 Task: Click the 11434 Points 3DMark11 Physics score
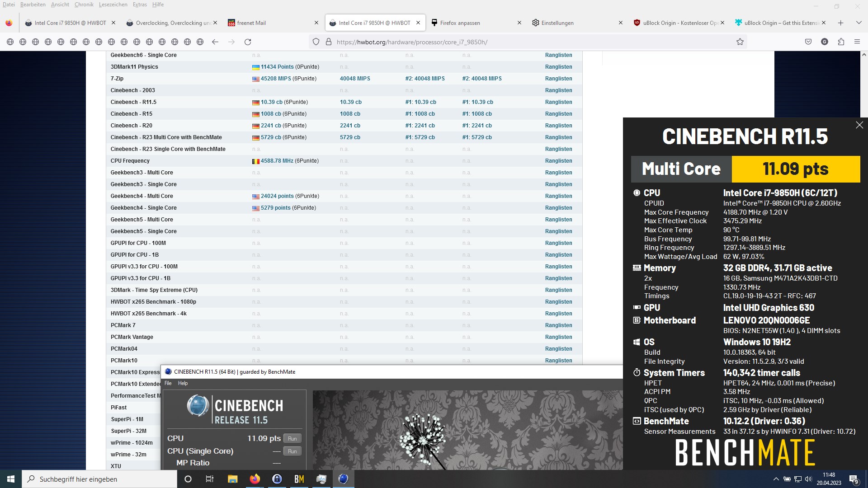point(277,67)
